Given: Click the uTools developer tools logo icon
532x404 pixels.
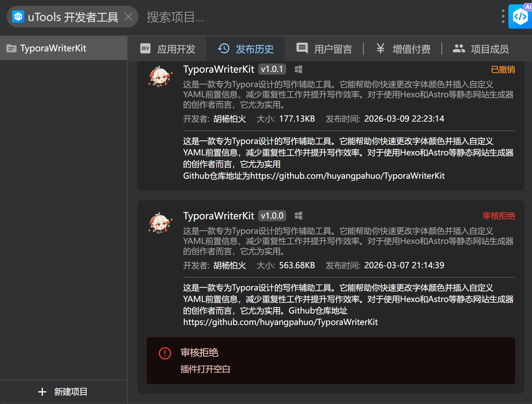Looking at the screenshot, I should tap(18, 17).
